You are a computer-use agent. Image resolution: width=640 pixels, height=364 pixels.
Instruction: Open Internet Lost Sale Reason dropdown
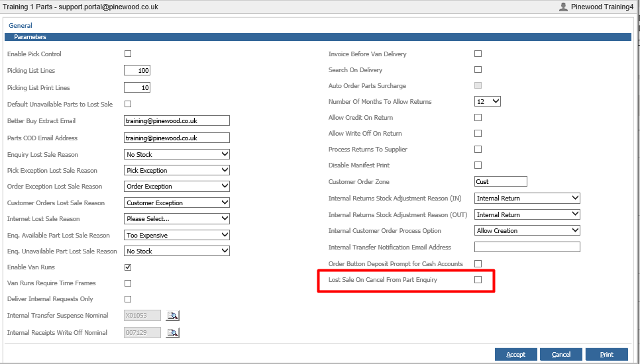pos(177,219)
